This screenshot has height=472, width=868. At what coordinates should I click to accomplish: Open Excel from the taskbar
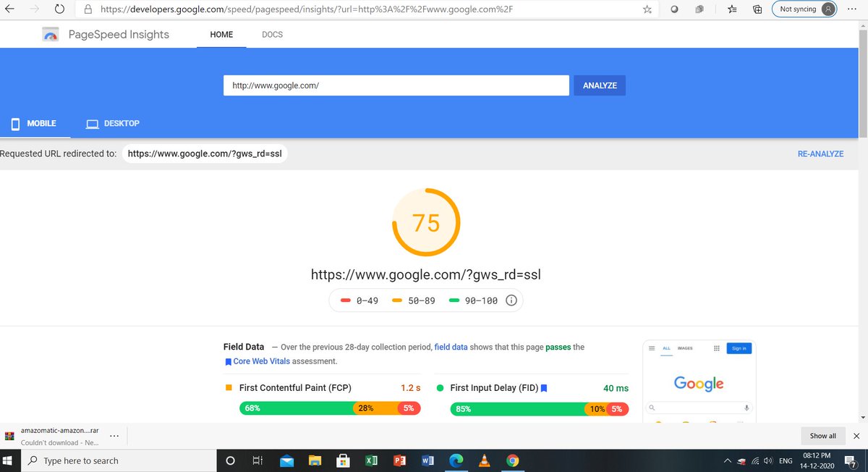point(371,460)
